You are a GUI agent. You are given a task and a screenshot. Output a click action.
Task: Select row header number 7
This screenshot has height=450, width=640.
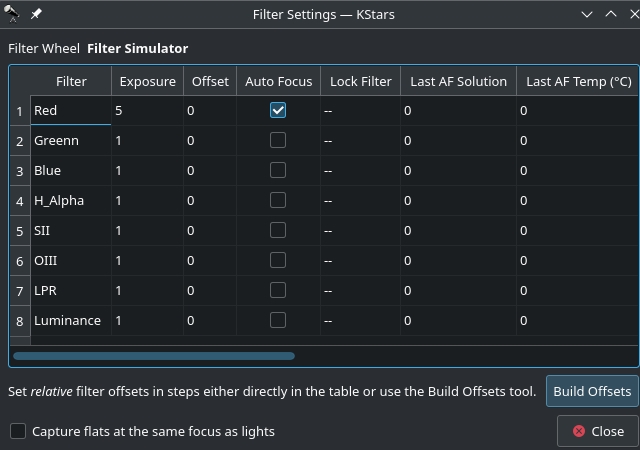pos(20,291)
